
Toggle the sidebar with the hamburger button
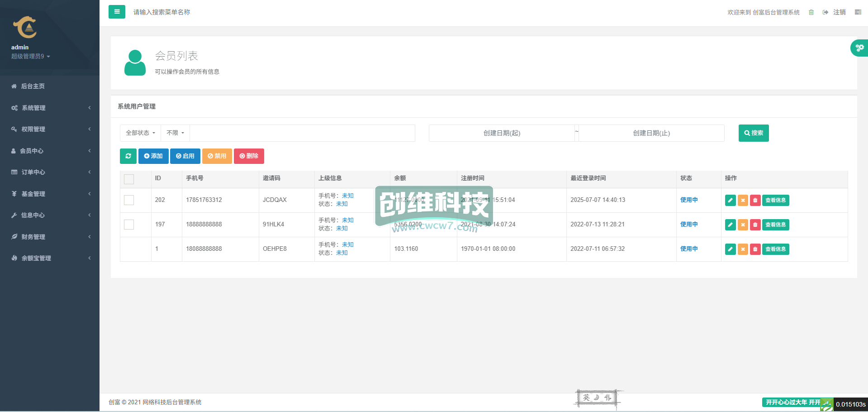pos(117,12)
